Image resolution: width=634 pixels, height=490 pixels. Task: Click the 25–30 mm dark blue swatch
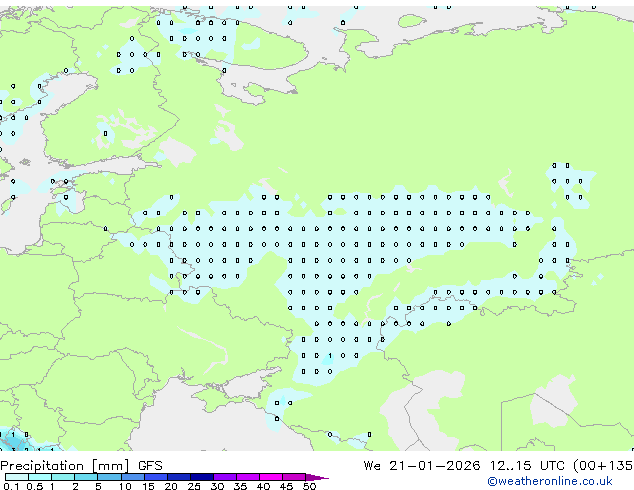click(x=202, y=477)
